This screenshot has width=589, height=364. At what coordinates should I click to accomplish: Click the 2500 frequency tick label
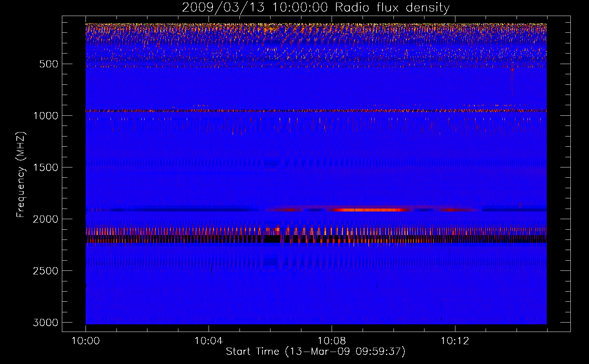(x=46, y=271)
